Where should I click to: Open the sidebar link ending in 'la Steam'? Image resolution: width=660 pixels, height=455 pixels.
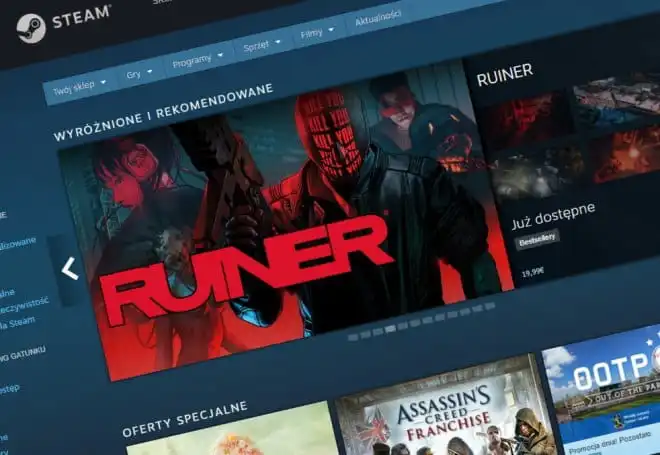[x=17, y=324]
